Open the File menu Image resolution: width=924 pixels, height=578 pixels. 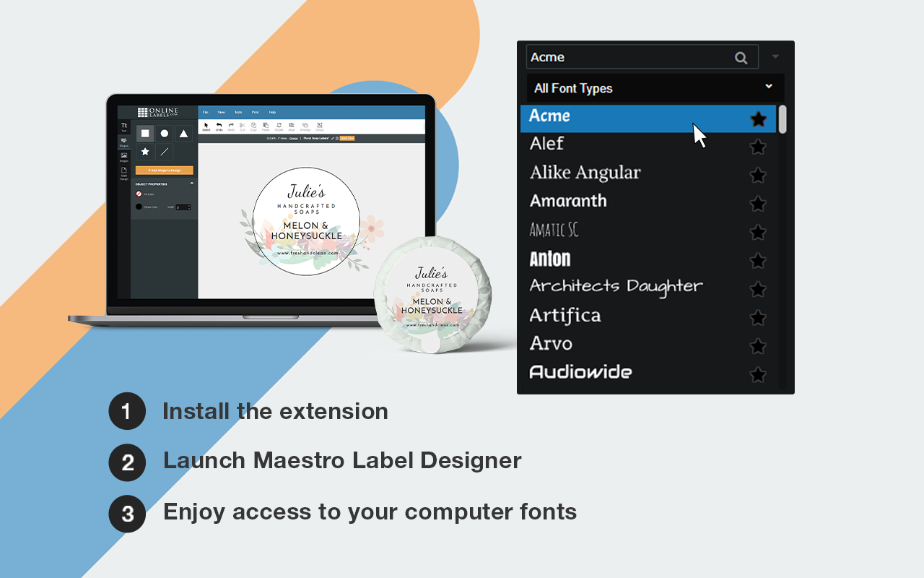coord(205,112)
